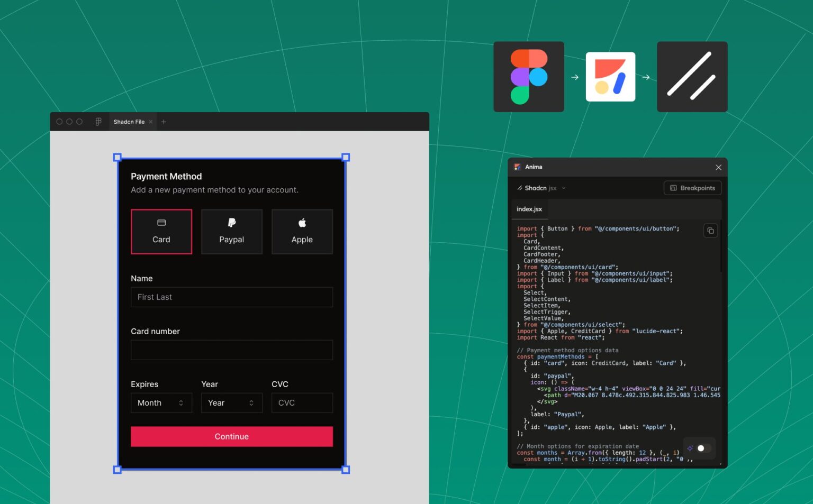The height and width of the screenshot is (504, 813).
Task: Open a new tab with the plus button
Action: [x=164, y=122]
